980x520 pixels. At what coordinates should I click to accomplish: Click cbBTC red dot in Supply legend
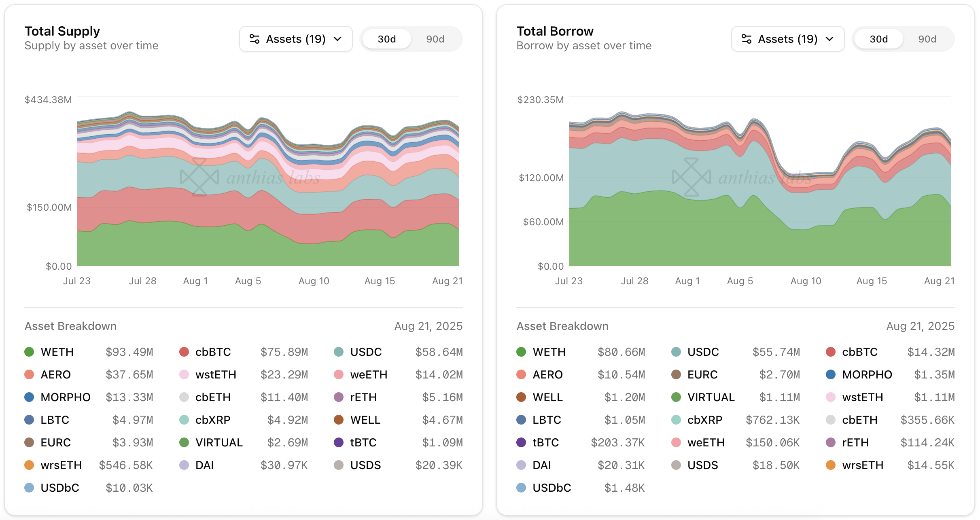click(184, 352)
